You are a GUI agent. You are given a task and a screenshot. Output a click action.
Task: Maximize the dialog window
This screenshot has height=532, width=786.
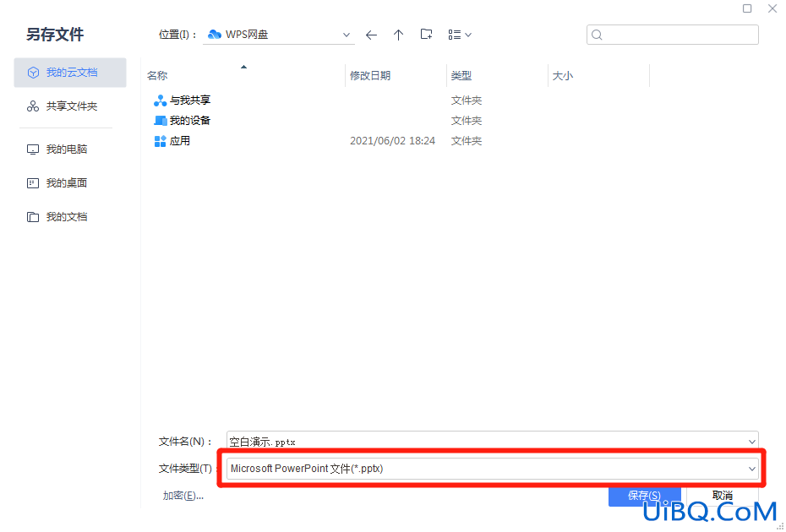pyautogui.click(x=747, y=8)
